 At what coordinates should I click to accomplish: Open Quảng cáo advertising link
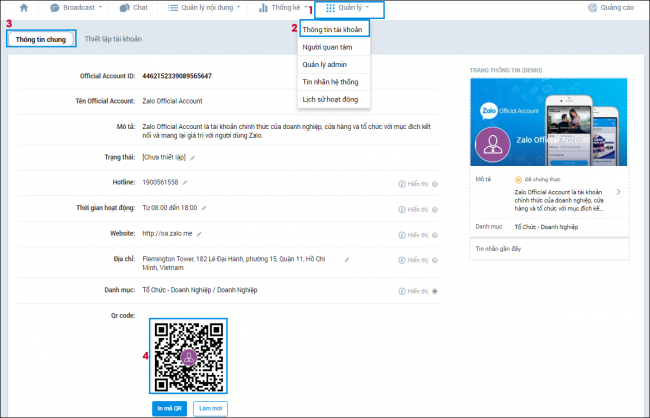(x=611, y=8)
